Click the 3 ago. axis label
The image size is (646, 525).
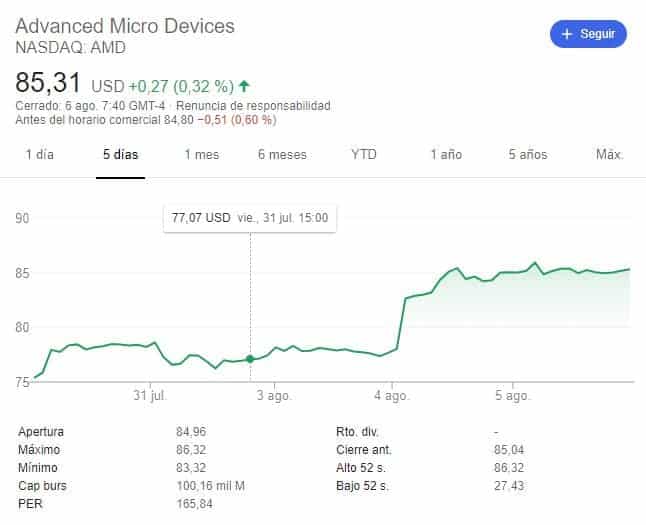[272, 396]
